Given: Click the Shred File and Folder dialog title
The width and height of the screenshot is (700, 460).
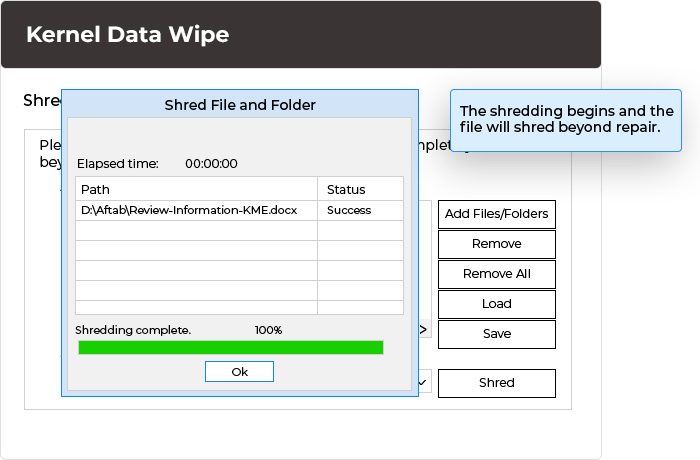Looking at the screenshot, I should [x=240, y=105].
